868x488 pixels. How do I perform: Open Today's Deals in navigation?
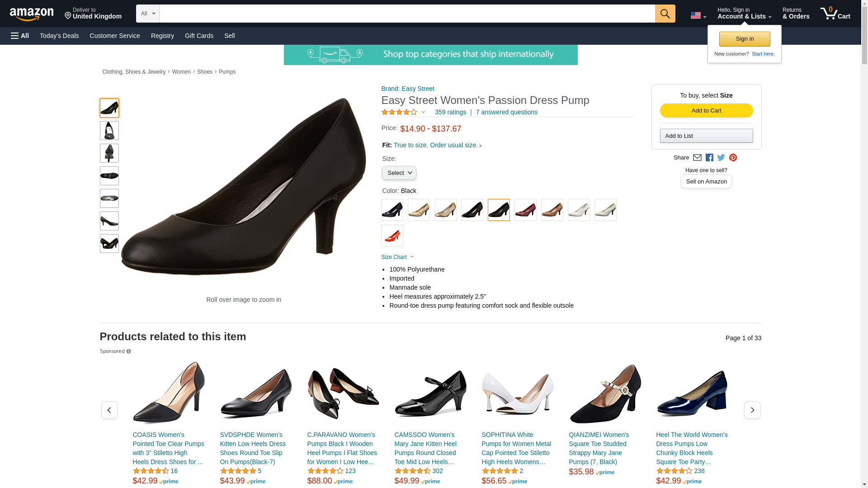click(59, 36)
